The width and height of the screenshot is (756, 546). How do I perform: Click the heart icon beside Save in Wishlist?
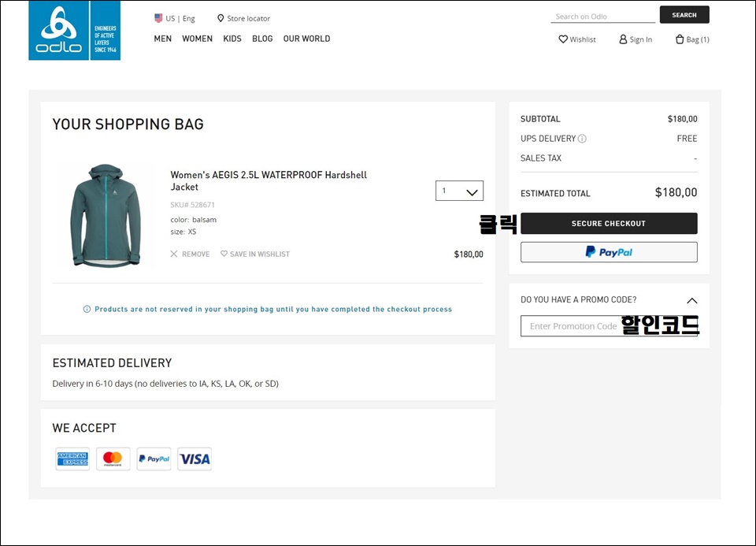(224, 254)
